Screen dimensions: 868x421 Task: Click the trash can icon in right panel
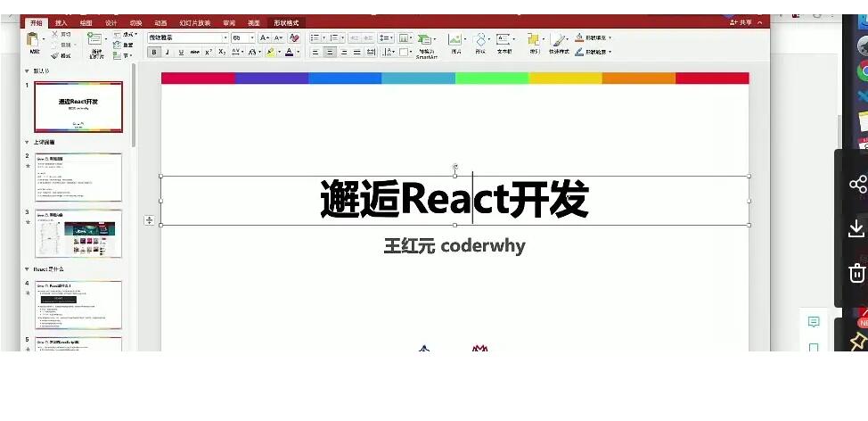click(x=856, y=273)
